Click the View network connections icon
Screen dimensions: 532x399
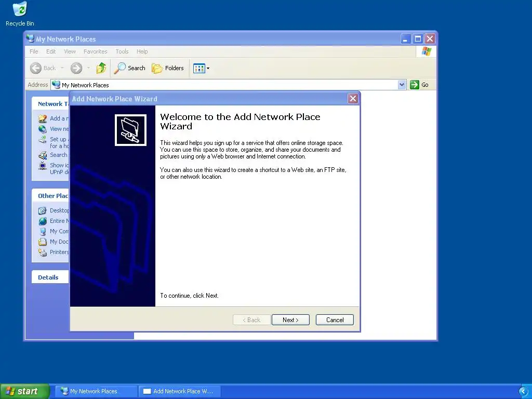tap(43, 129)
